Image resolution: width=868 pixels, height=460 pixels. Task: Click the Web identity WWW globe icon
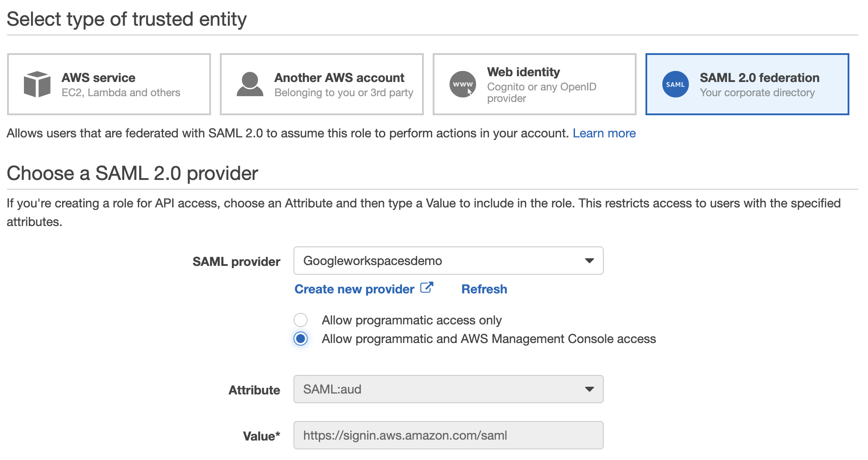[x=463, y=84]
